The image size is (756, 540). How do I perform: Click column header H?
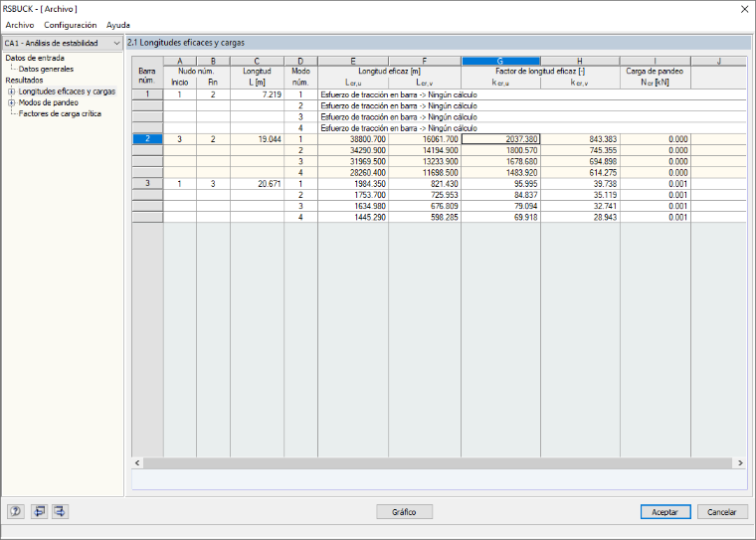(580, 62)
